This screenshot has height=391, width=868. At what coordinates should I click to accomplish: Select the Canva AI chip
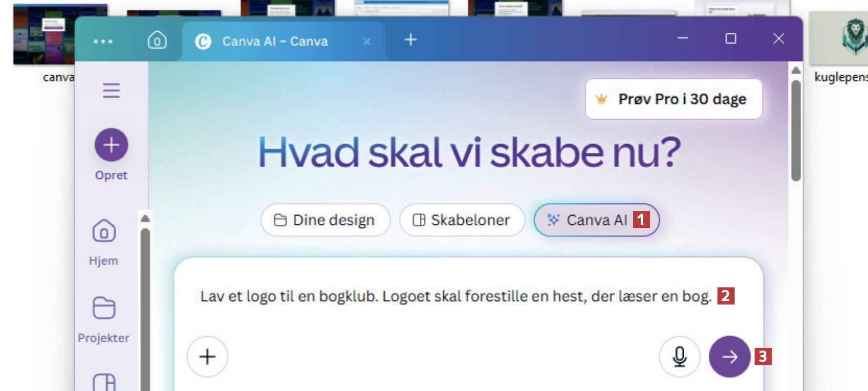tap(588, 220)
